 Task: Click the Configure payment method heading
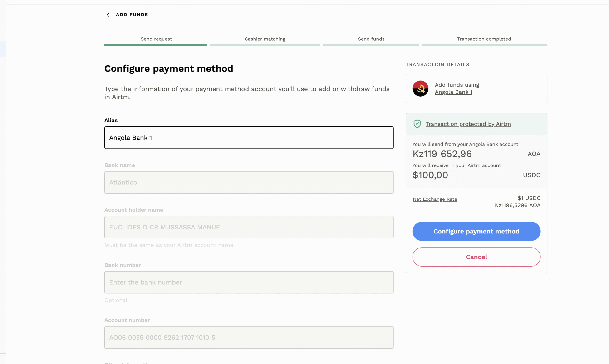(x=169, y=68)
